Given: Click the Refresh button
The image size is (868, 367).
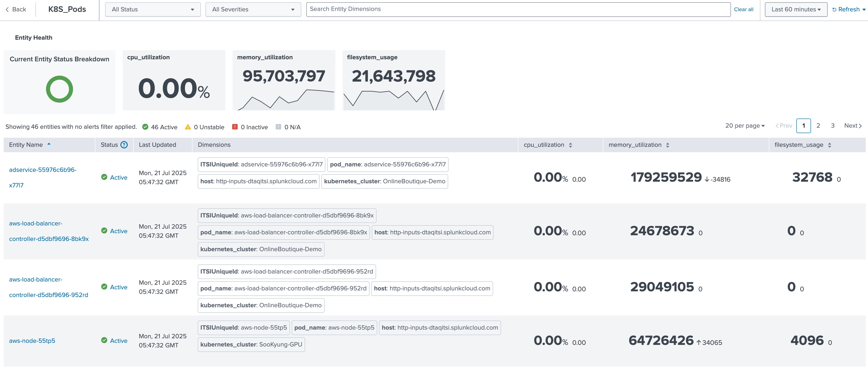Looking at the screenshot, I should 846,9.
